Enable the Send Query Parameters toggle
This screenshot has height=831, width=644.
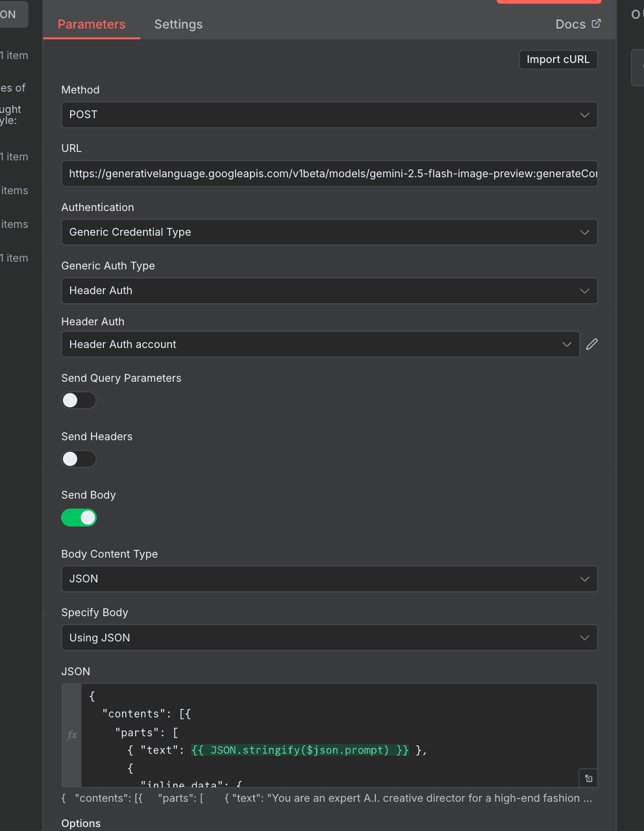(x=79, y=401)
